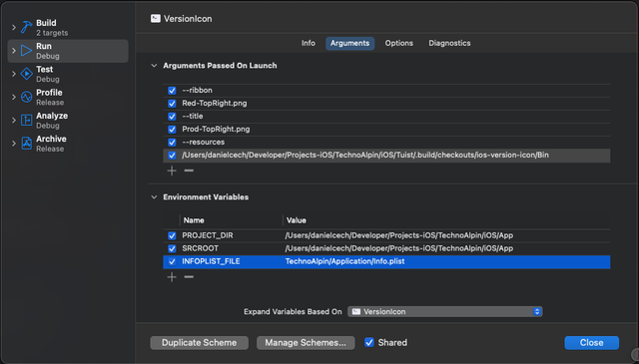This screenshot has width=639, height=364.
Task: Select the Analyze Debug sidebar row
Action: (68, 121)
